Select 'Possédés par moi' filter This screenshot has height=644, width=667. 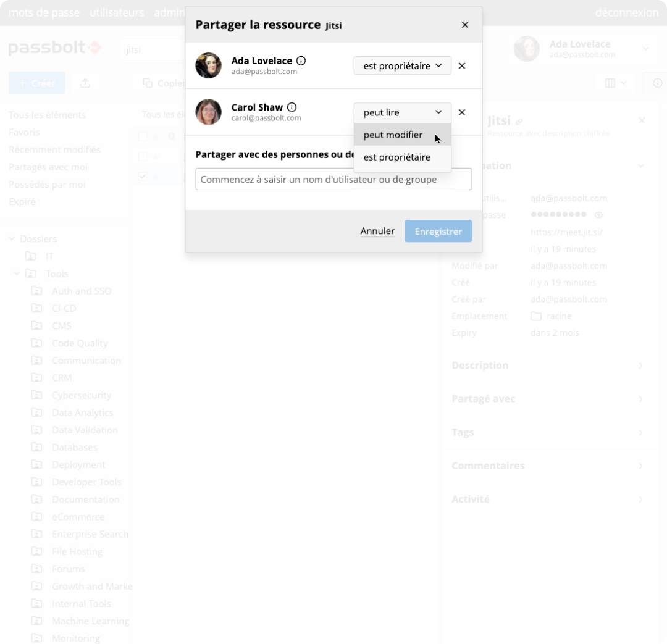pos(47,185)
